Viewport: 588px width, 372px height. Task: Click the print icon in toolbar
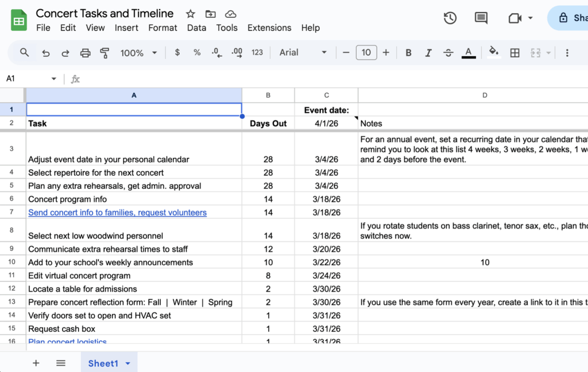coord(85,53)
